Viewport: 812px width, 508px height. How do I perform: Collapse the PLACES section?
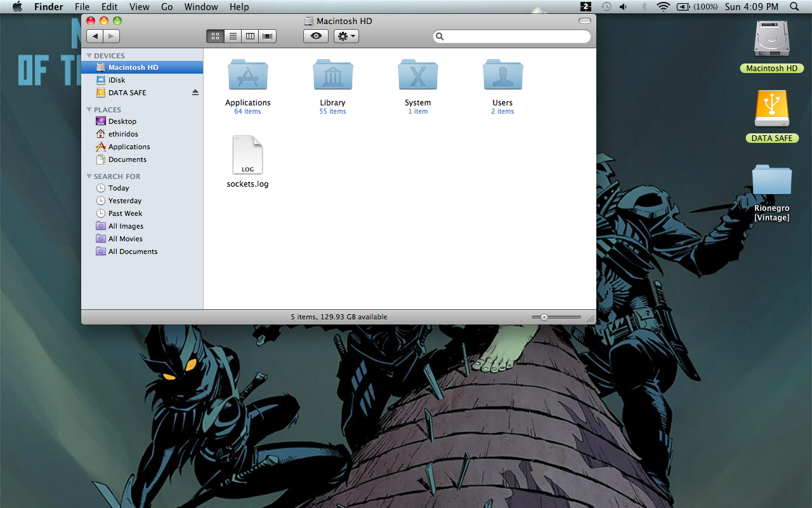click(x=89, y=110)
